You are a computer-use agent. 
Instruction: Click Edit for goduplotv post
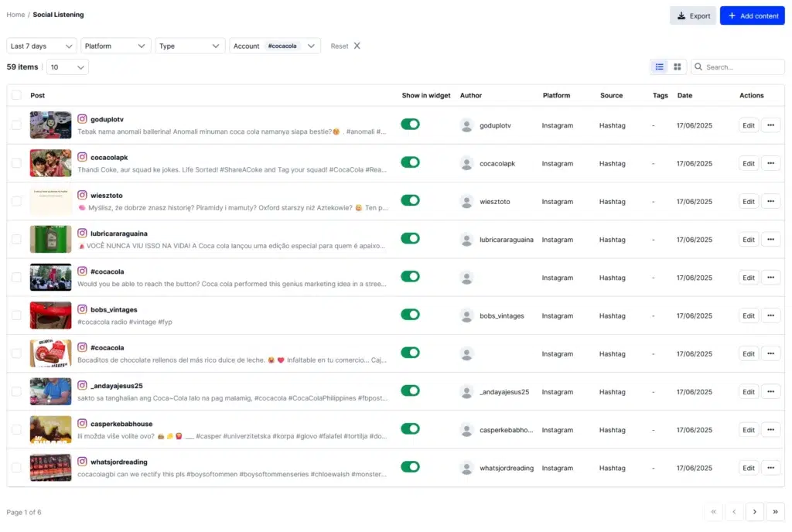[x=748, y=125]
